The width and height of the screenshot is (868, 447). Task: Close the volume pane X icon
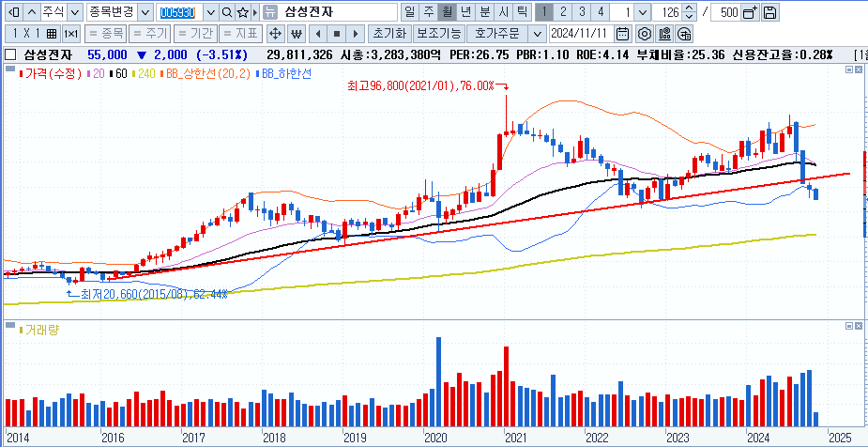pyautogui.click(x=859, y=327)
